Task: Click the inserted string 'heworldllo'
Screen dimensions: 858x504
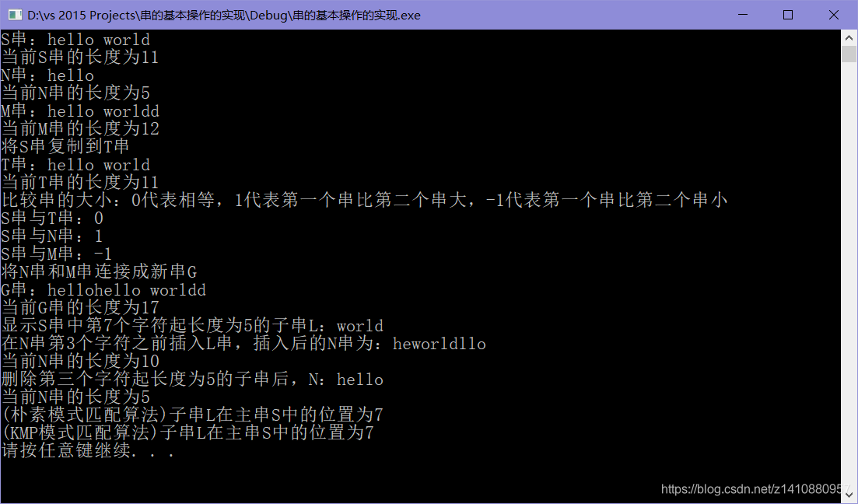Action: point(439,344)
